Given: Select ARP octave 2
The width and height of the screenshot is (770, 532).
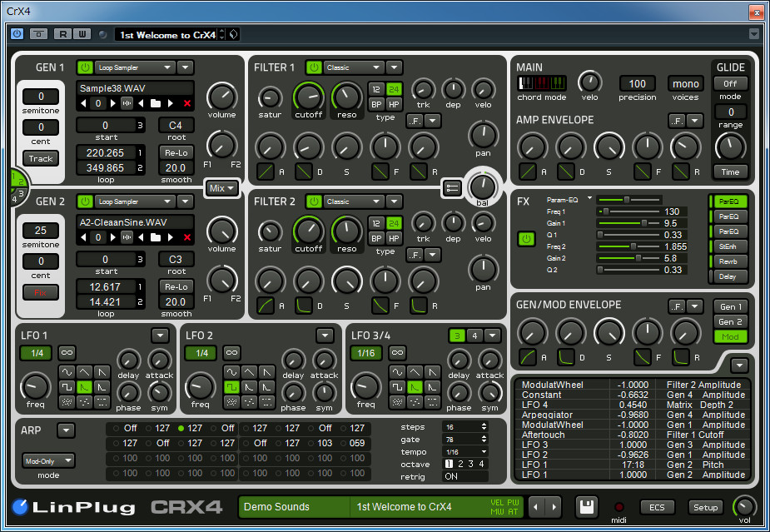Looking at the screenshot, I should click(460, 464).
